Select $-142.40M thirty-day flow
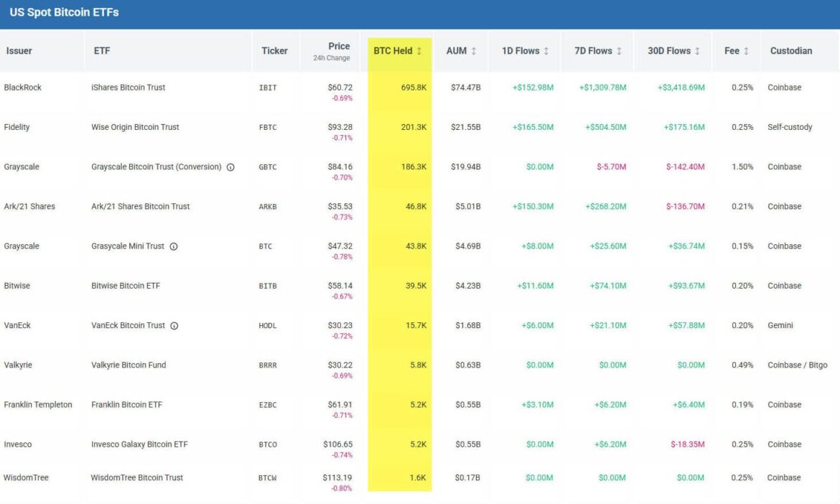Screen dimensions: 840x504 pos(685,167)
